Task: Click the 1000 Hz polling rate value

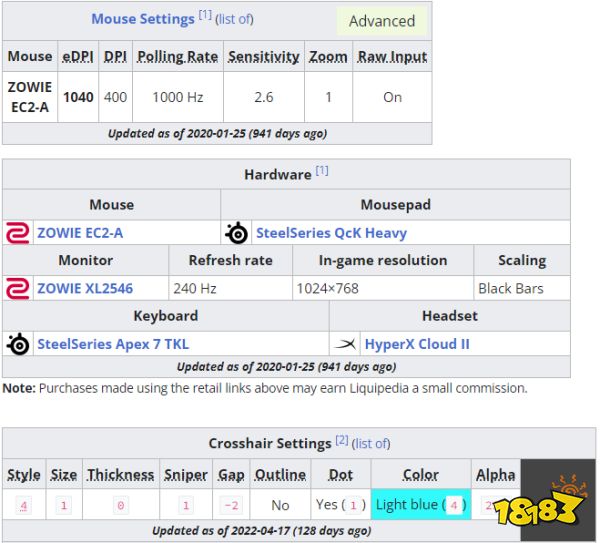Action: coord(178,97)
